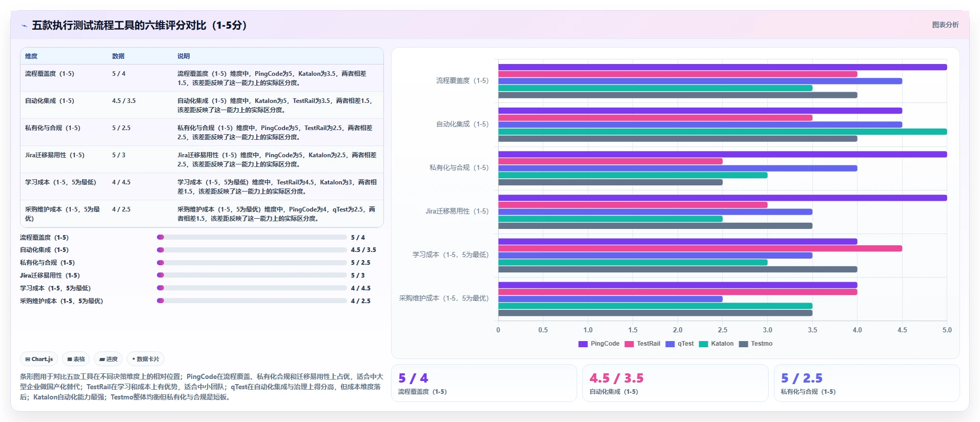Screen dimensions: 980x422
Task: Select the 私有化与合规 (1-5) table row label
Action: (53, 128)
